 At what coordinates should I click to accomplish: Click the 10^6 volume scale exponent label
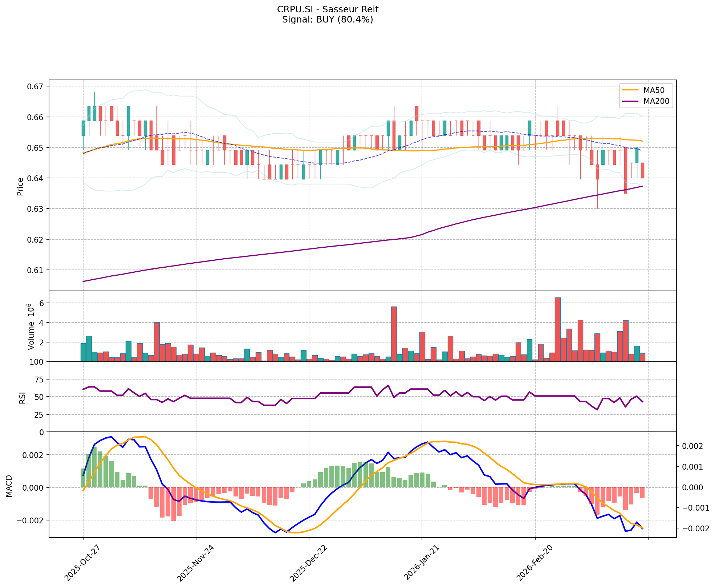coord(31,311)
